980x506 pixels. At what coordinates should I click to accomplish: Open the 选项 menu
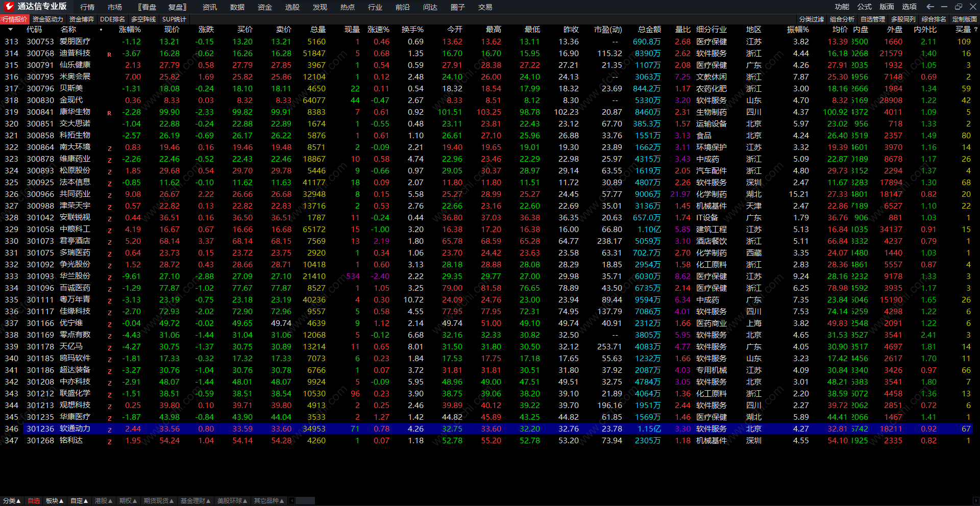[x=910, y=7]
